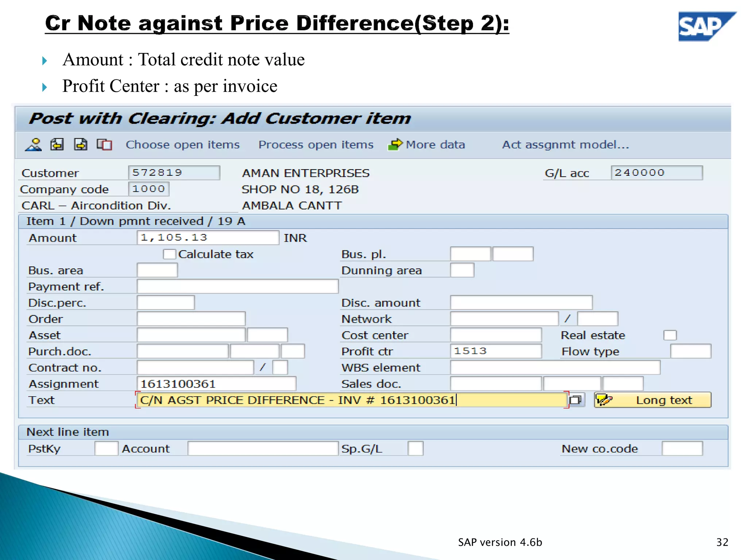
Task: Click the Dunning area field
Action: tap(462, 270)
